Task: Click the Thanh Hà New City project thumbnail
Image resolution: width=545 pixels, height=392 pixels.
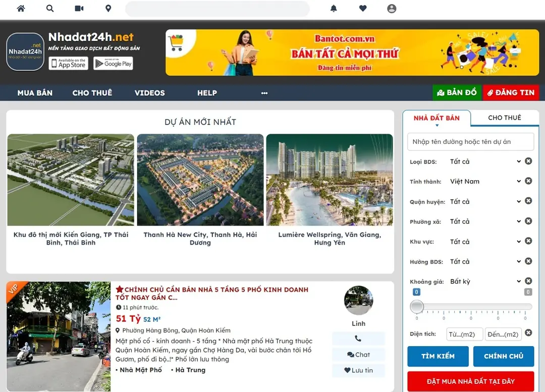Action: pos(200,180)
